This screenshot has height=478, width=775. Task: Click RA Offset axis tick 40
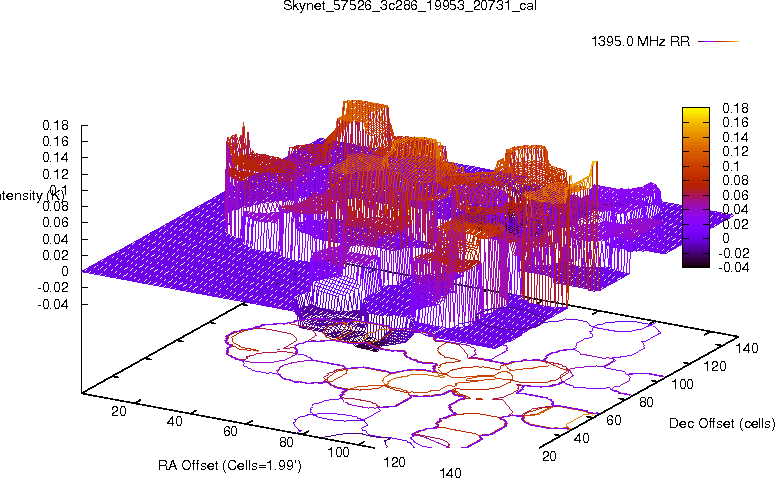[174, 421]
